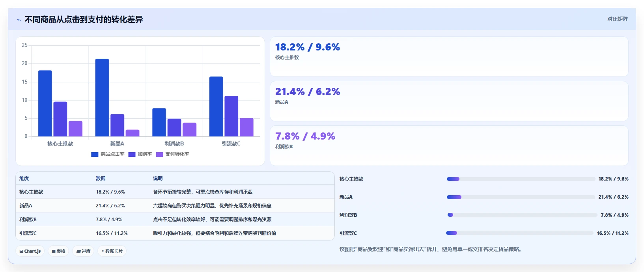Click the Chart.js tag chip
This screenshot has height=272, width=644.
(30, 251)
